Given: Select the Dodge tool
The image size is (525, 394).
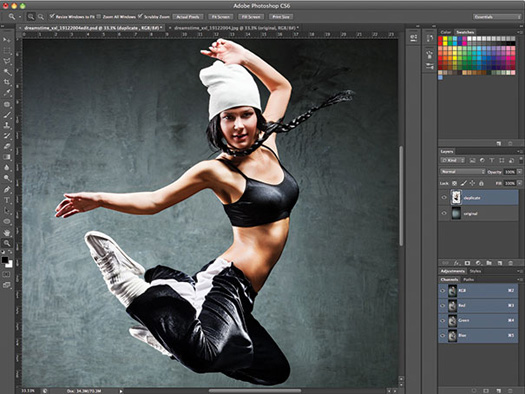Looking at the screenshot, I should tap(7, 178).
